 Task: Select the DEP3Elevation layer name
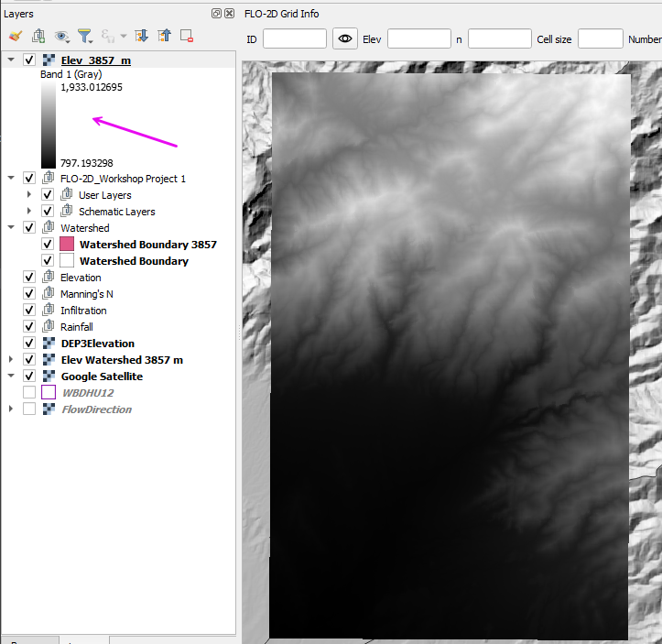(97, 344)
